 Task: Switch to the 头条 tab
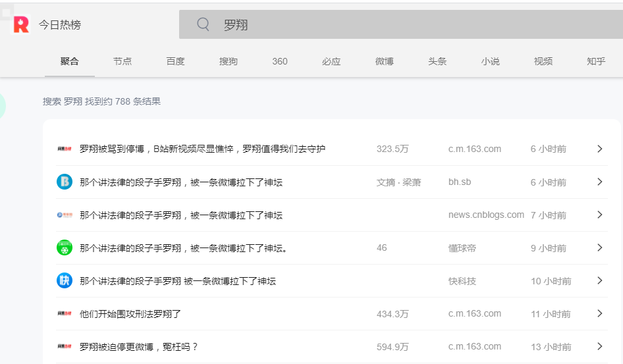pos(437,61)
